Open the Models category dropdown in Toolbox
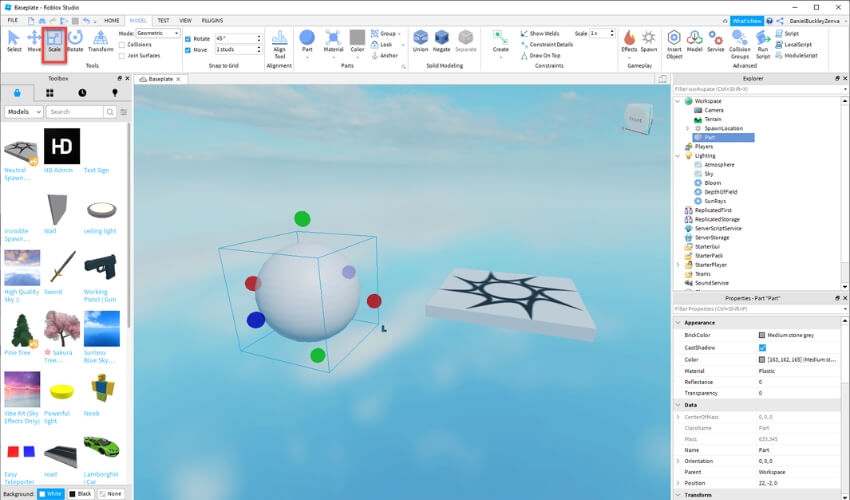This screenshot has width=850, height=500. tap(23, 112)
